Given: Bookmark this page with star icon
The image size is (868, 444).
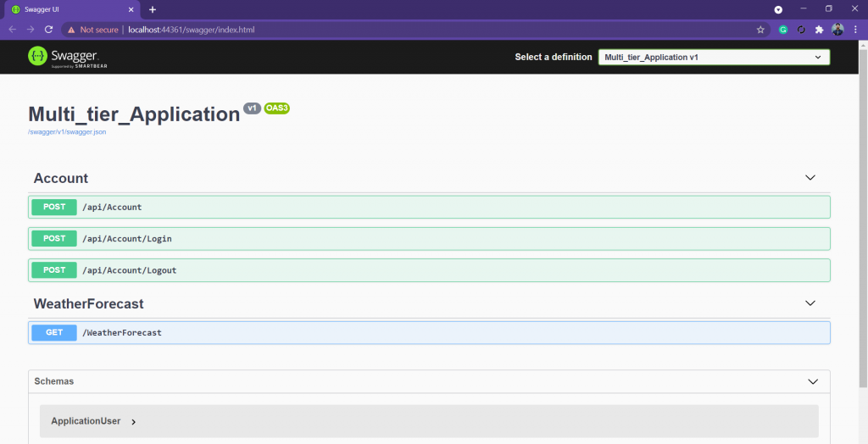Looking at the screenshot, I should tap(760, 30).
